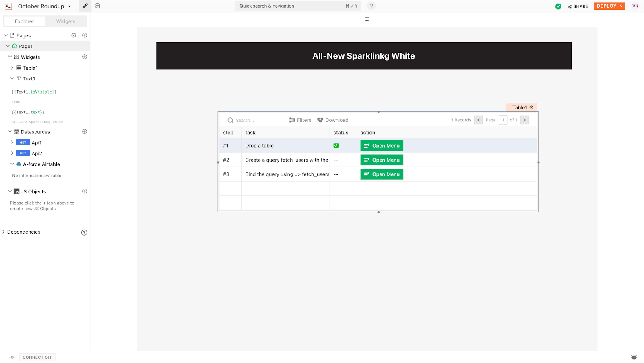The height and width of the screenshot is (363, 644).
Task: Toggle the status checkbox in row #1
Action: tap(336, 146)
